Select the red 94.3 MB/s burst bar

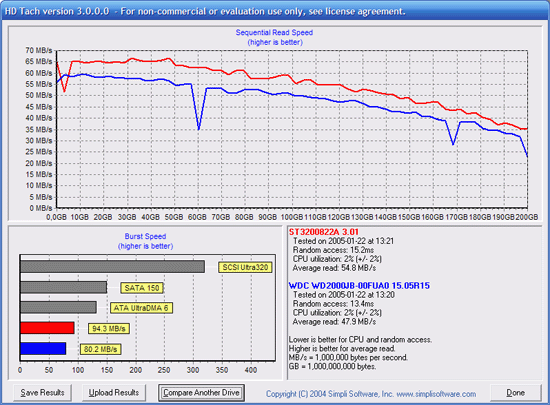point(47,328)
